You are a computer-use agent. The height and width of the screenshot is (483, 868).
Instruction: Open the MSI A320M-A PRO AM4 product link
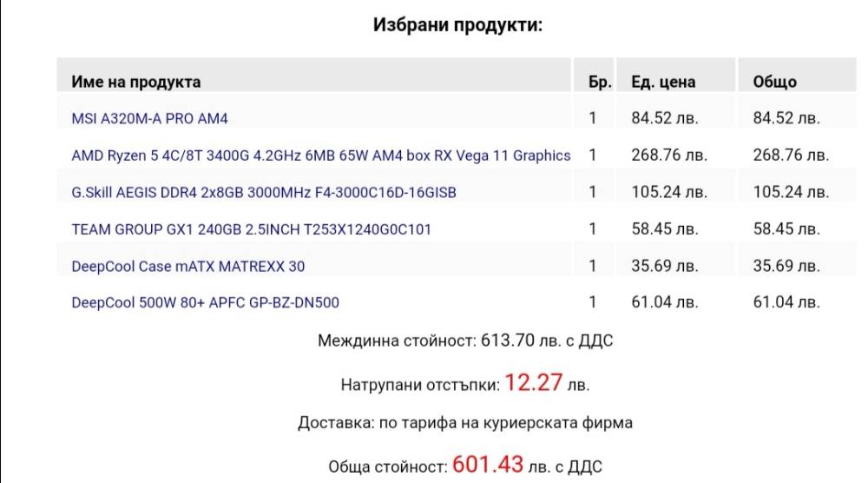click(x=149, y=118)
